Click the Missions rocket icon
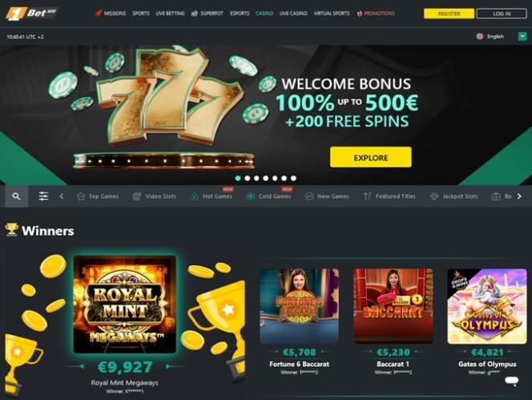The image size is (532, 400). (x=99, y=14)
